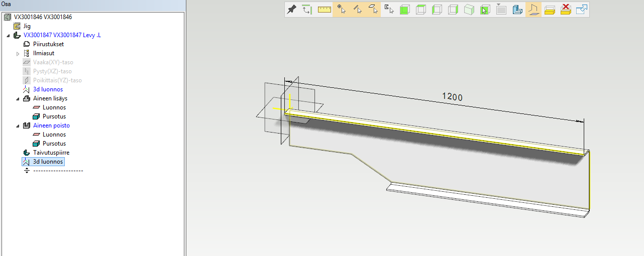Select the sheet metal L-profile icon
The image size is (644, 256).
pyautogui.click(x=517, y=10)
